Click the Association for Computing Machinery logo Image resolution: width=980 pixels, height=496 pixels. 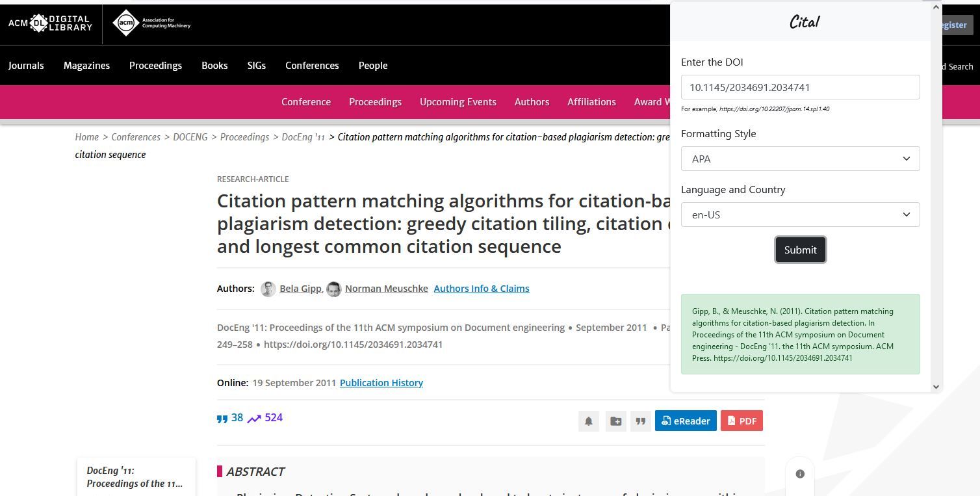click(x=151, y=24)
